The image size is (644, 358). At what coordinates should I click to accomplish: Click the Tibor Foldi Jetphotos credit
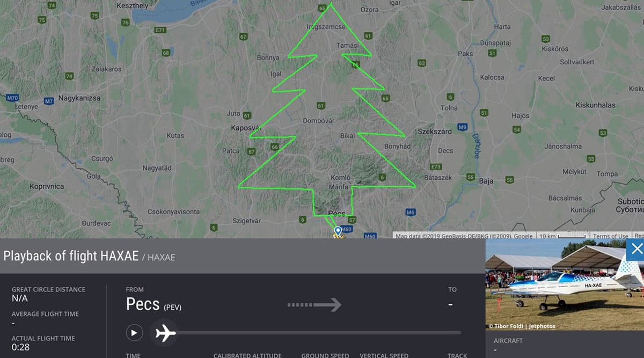pos(522,326)
